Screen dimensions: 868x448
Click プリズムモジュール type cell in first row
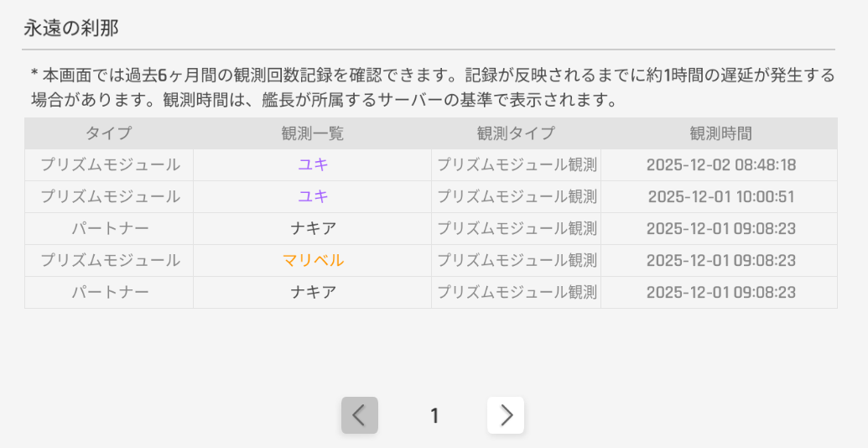pos(110,165)
